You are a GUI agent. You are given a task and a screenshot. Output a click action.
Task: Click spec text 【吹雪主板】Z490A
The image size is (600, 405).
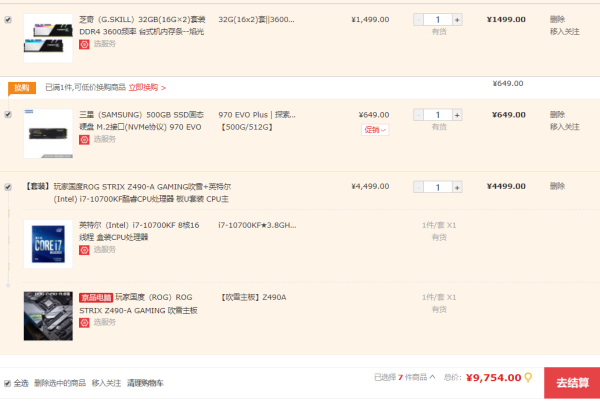253,298
